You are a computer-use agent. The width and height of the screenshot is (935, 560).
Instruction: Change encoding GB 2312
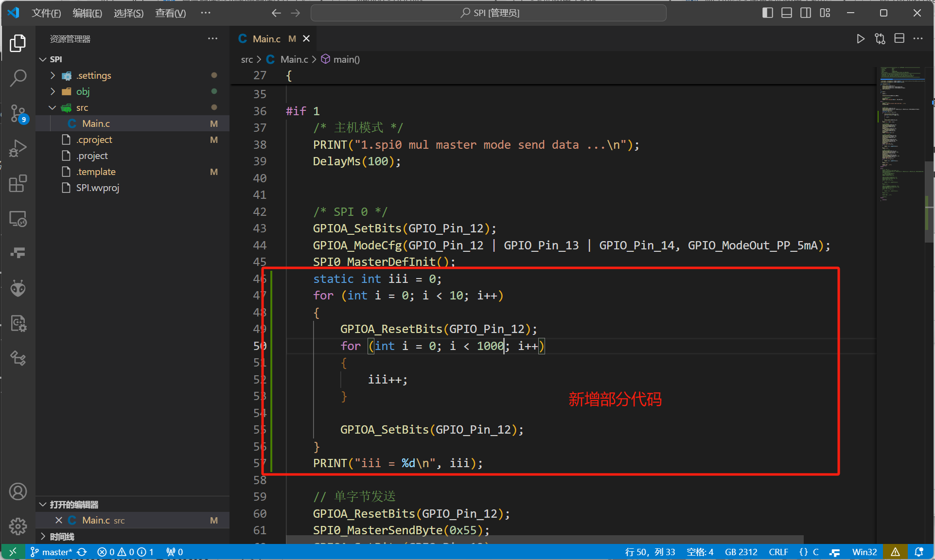click(x=741, y=552)
